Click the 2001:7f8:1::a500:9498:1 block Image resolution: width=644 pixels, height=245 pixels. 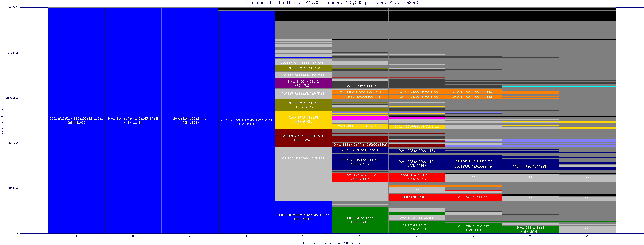click(x=303, y=75)
